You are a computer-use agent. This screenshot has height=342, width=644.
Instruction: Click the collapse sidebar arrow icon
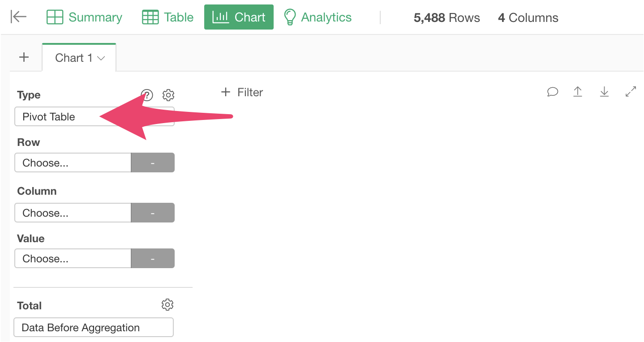click(18, 17)
